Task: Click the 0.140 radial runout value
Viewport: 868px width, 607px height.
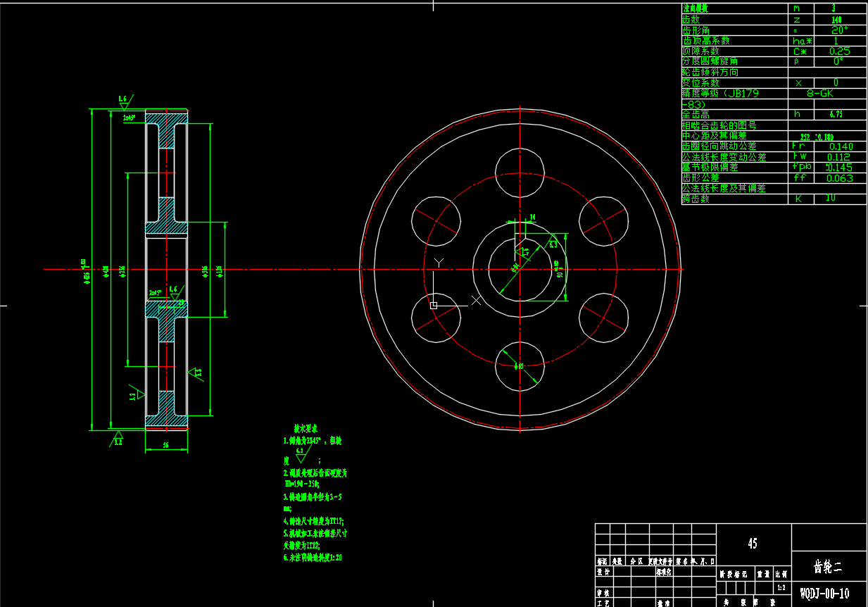Action: click(x=839, y=146)
